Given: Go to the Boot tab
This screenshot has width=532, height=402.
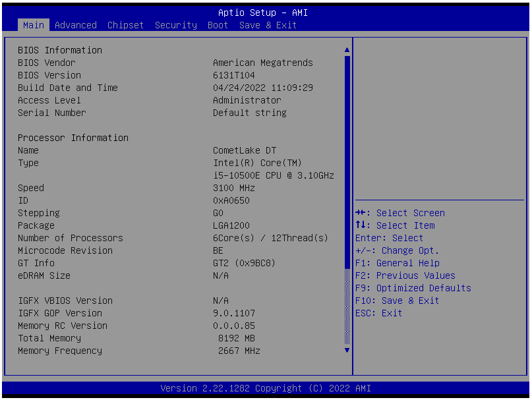Looking at the screenshot, I should [x=218, y=25].
